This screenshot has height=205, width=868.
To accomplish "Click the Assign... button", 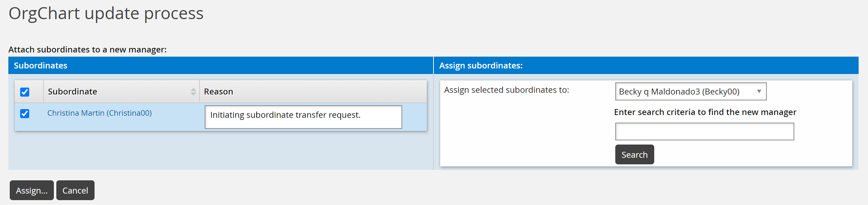I will [32, 190].
